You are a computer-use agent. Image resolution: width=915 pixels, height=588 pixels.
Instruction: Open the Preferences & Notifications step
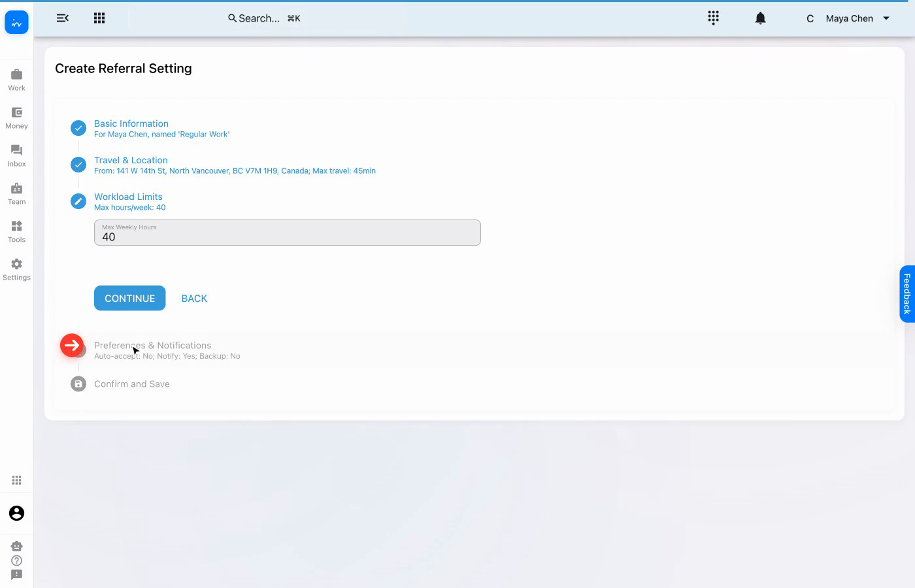(153, 346)
